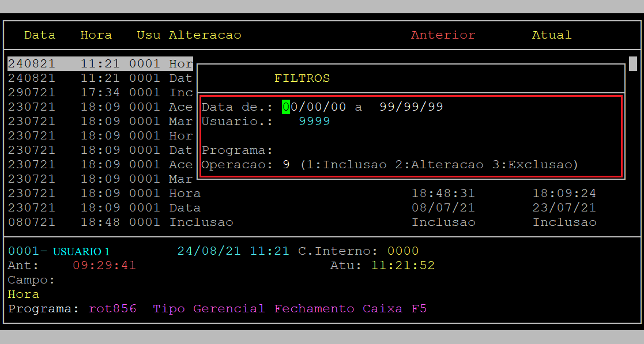Viewport: 644px width, 344px height.
Task: Click the 'Data' column header
Action: coord(40,35)
